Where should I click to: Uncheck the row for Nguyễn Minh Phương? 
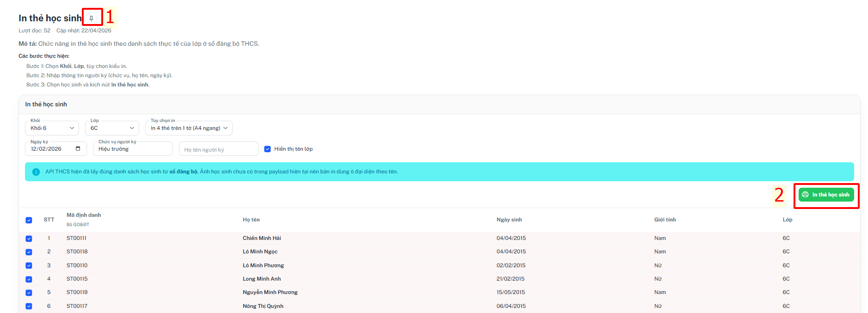click(x=29, y=293)
